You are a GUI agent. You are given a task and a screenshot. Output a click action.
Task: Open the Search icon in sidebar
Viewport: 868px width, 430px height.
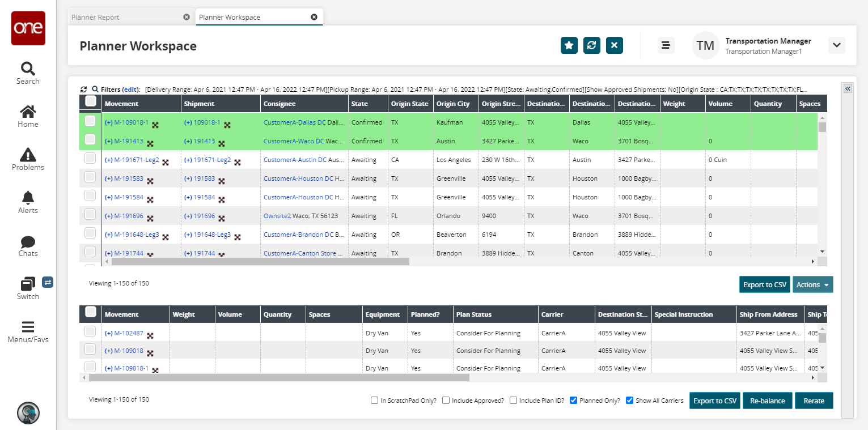coord(28,69)
